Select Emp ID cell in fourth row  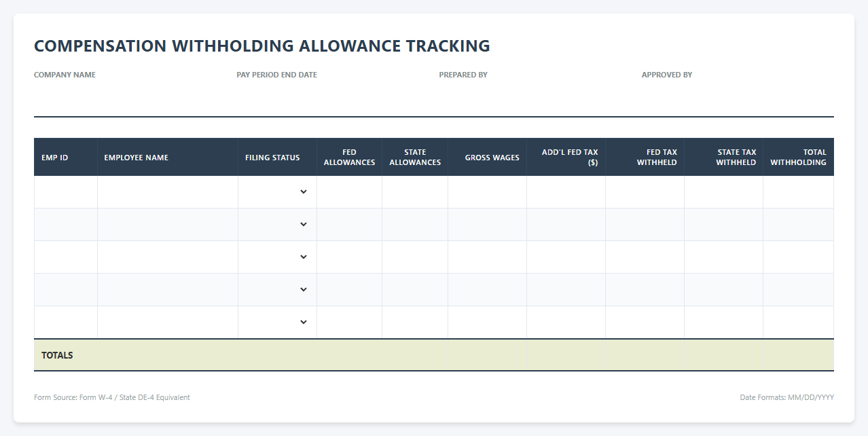click(66, 290)
